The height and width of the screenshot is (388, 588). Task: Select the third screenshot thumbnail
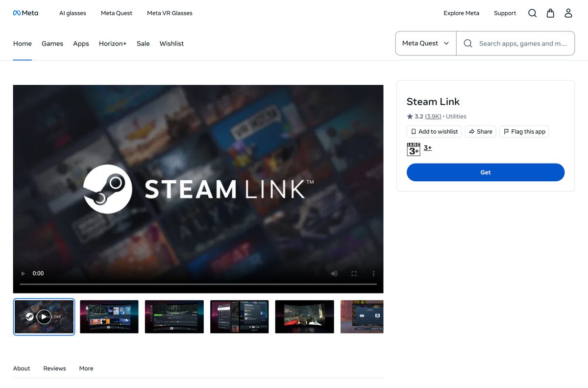tap(174, 317)
